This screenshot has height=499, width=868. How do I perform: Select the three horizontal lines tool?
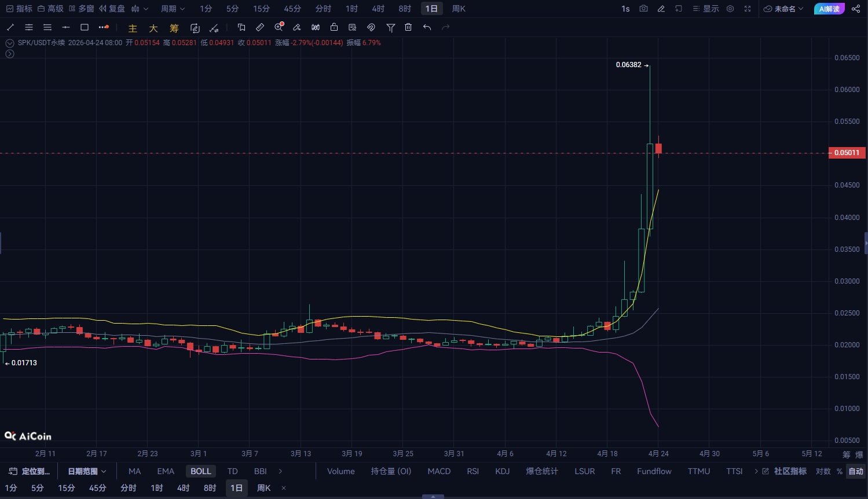47,27
